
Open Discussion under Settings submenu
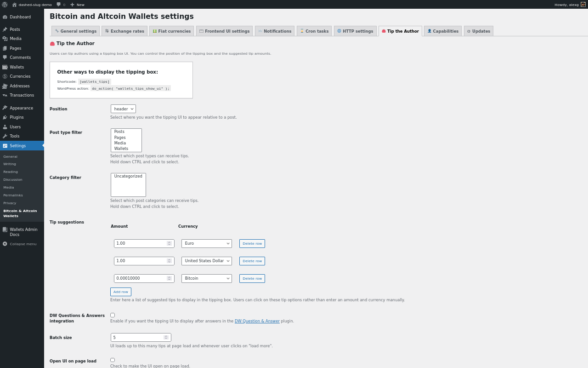coord(13,179)
